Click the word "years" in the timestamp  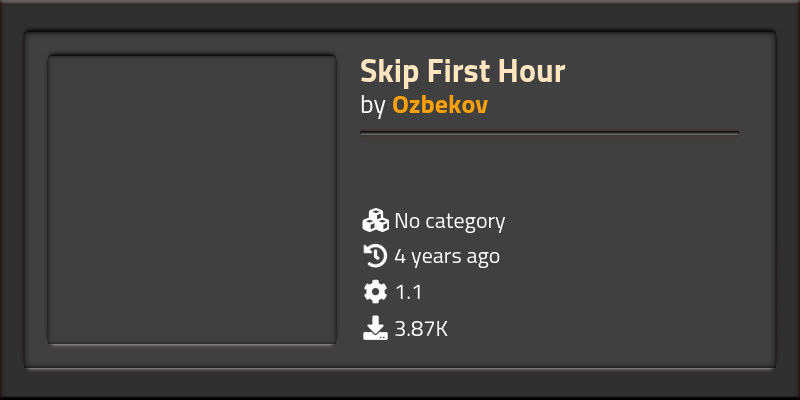[x=434, y=256]
